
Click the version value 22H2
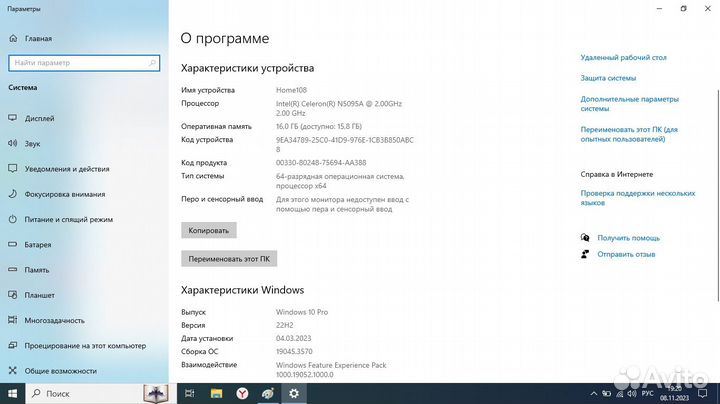284,325
